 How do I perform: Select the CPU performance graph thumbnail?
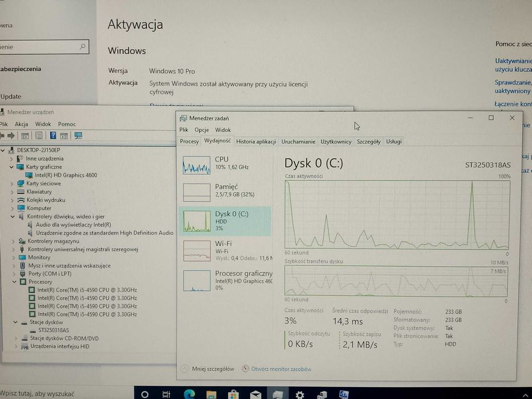[x=197, y=165]
